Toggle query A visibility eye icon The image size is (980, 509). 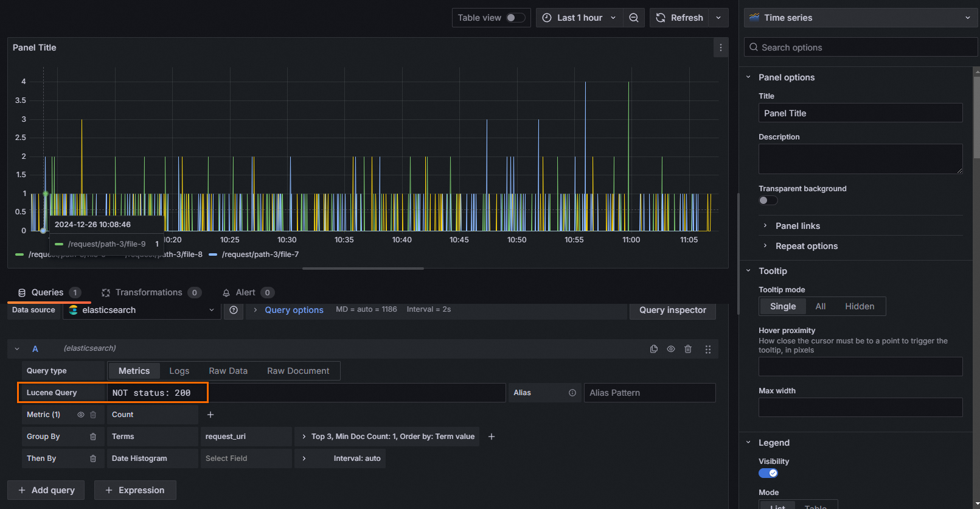pyautogui.click(x=671, y=349)
